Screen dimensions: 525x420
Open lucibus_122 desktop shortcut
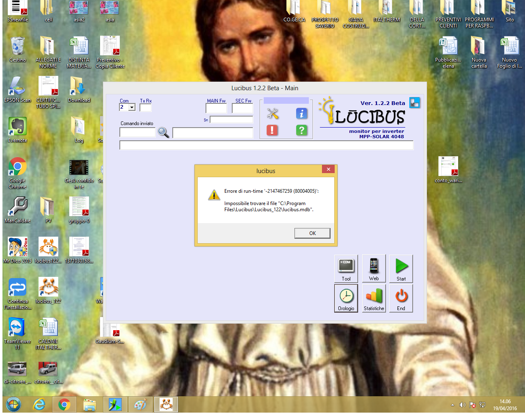pyautogui.click(x=48, y=290)
